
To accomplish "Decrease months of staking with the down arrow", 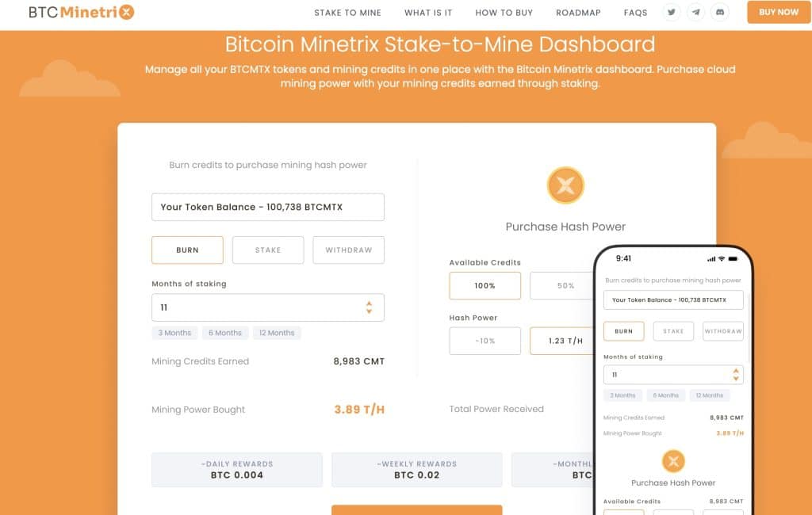I will [370, 311].
